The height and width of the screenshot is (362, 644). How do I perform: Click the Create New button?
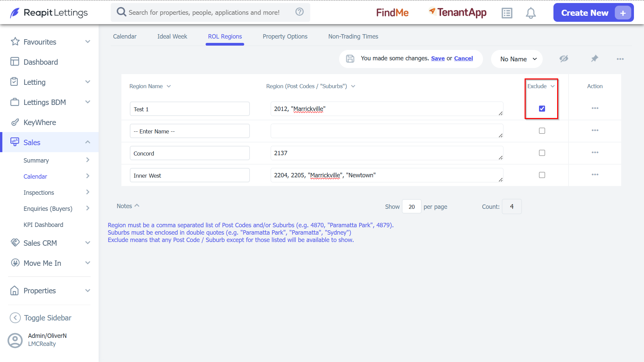(x=593, y=13)
